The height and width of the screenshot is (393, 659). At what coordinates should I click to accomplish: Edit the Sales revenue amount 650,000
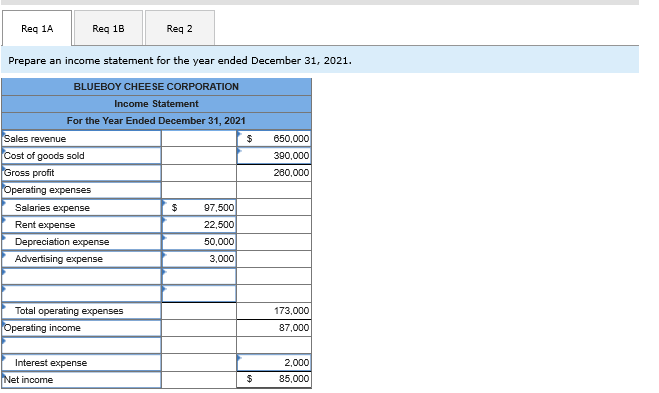(274, 139)
